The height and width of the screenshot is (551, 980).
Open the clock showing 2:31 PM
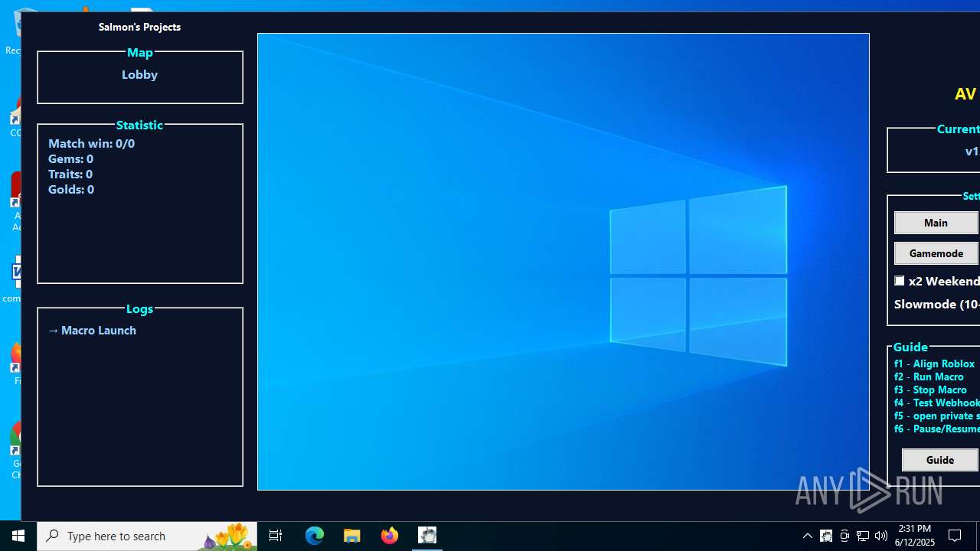click(x=916, y=536)
